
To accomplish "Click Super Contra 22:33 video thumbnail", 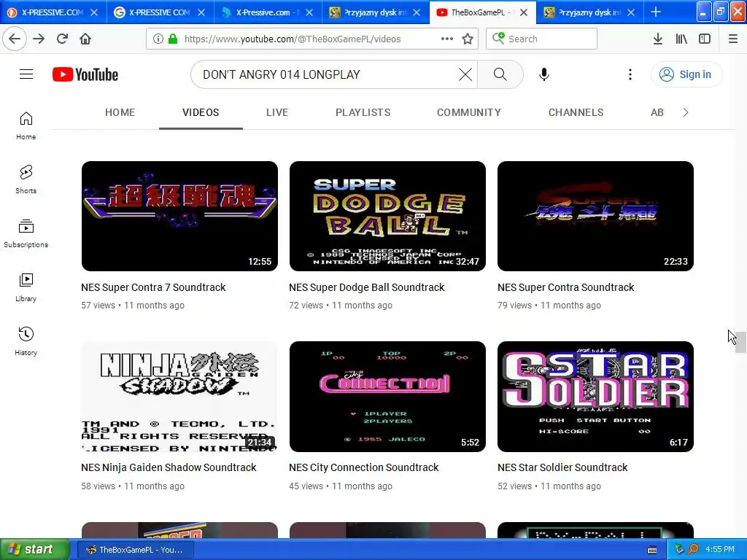I will (595, 216).
